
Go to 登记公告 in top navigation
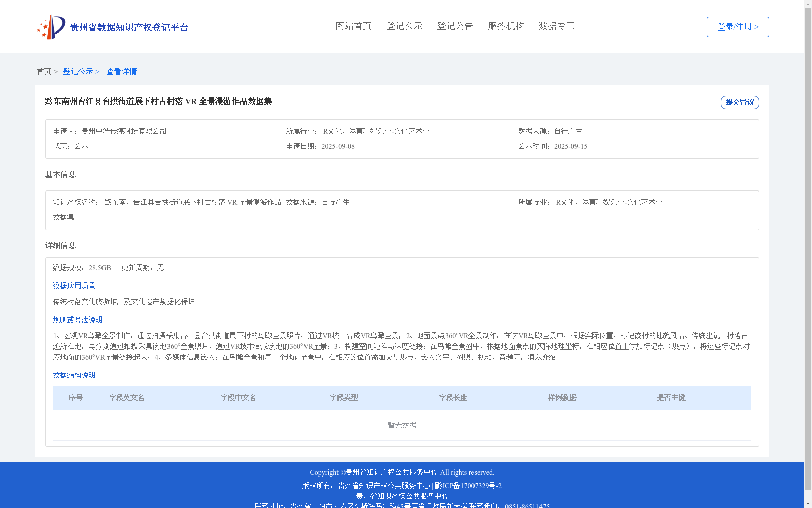455,26
